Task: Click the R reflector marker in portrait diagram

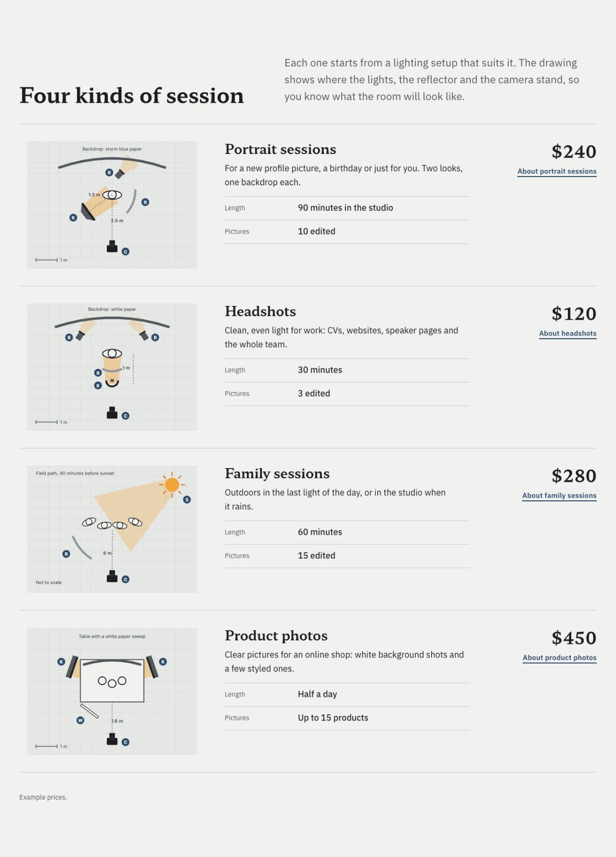Action: click(145, 202)
